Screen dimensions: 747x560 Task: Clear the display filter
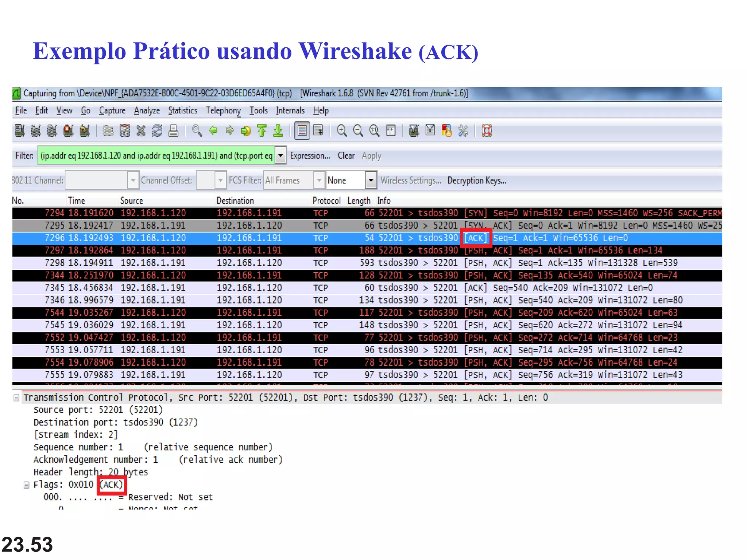(346, 156)
